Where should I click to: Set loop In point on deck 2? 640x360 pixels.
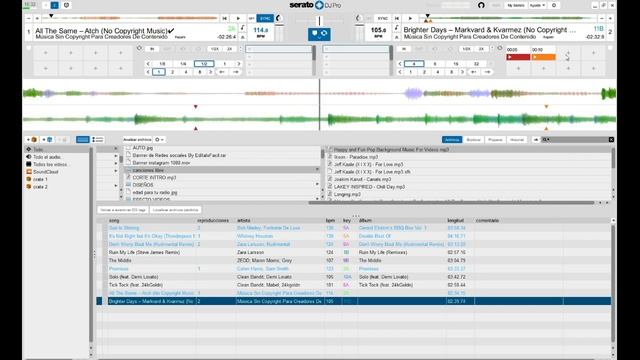[x=404, y=49]
